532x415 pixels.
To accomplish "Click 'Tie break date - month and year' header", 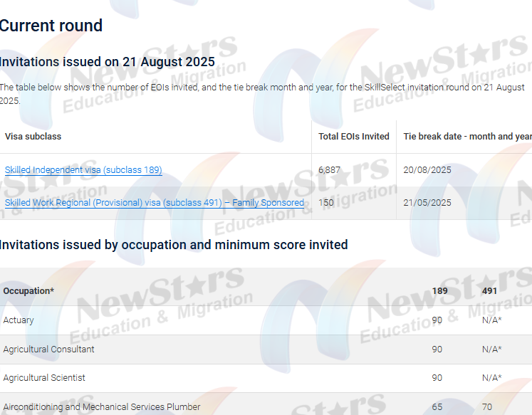I will [467, 137].
